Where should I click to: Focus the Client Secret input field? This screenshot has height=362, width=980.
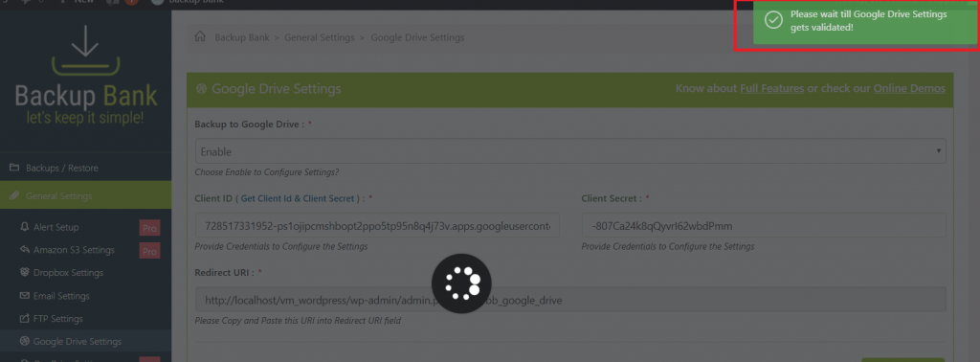(x=764, y=225)
